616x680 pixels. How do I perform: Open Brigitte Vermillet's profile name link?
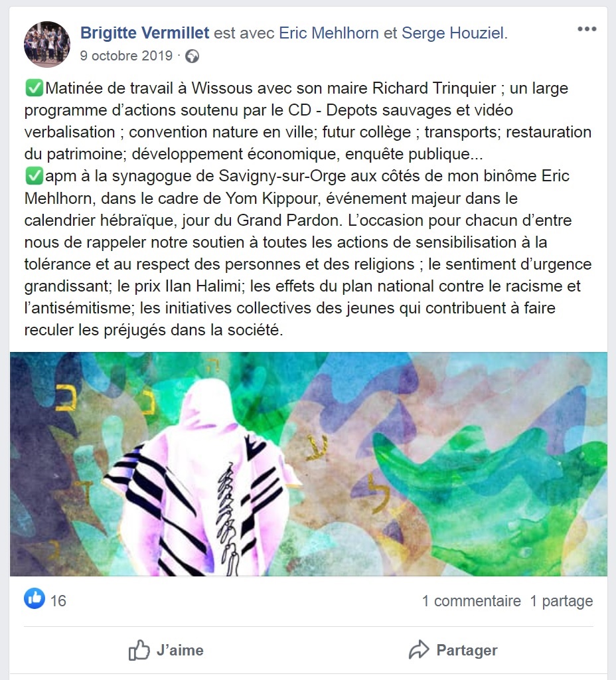145,33
